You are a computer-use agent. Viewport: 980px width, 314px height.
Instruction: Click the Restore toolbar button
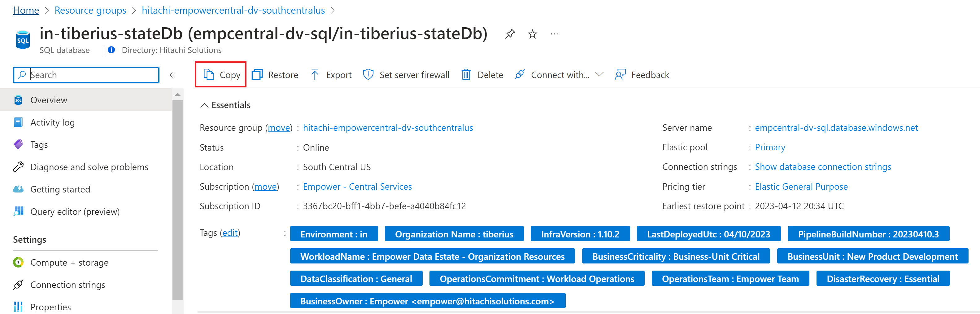(275, 75)
